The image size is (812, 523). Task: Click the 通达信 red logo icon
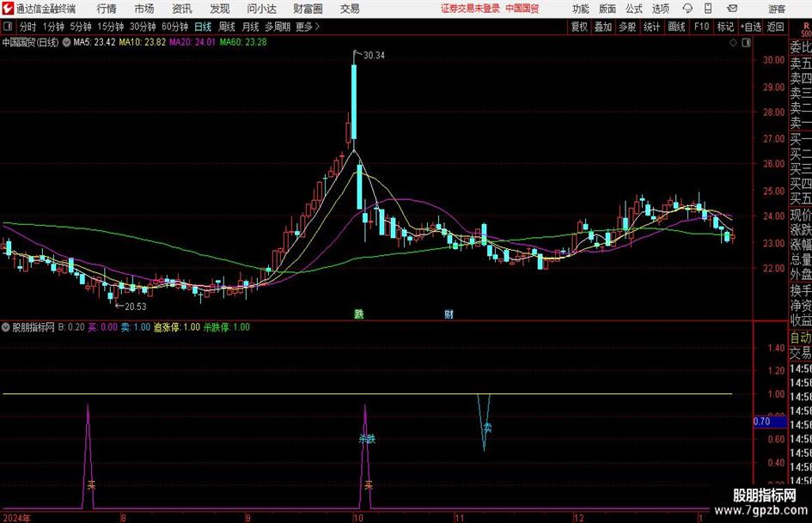click(x=8, y=9)
